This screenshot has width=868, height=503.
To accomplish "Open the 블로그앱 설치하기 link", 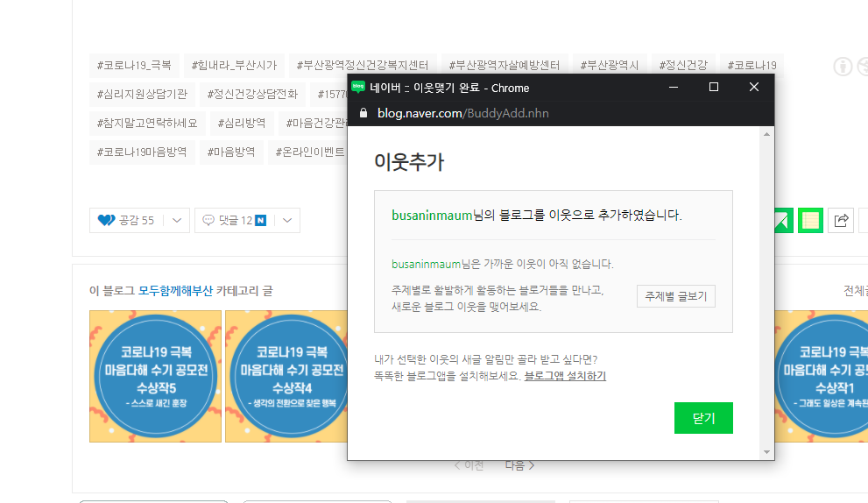I will [x=565, y=376].
